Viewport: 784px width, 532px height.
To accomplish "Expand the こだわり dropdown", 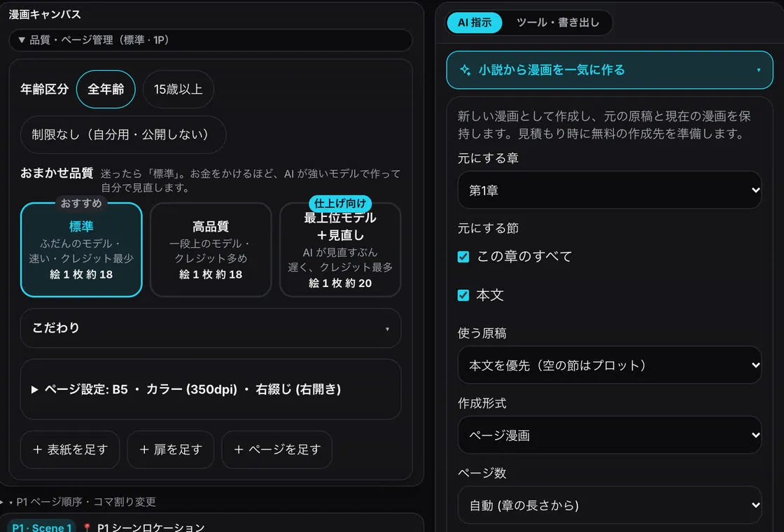I will pyautogui.click(x=211, y=328).
